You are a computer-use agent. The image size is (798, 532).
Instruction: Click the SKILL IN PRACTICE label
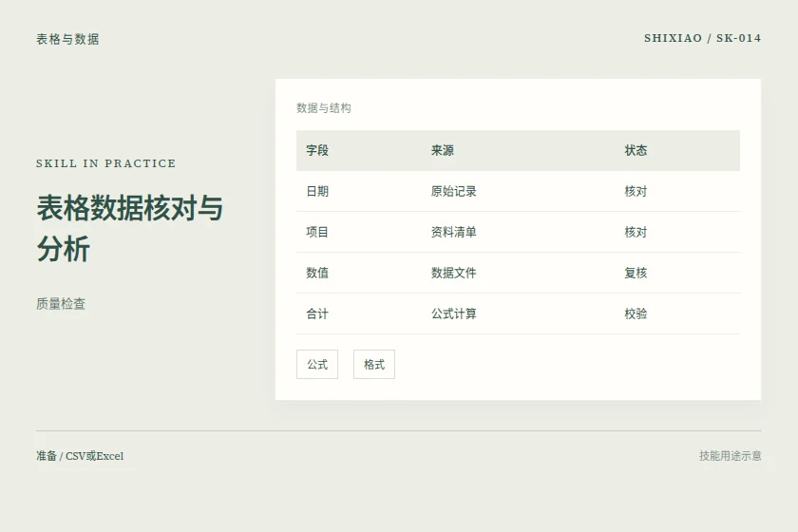click(x=105, y=163)
